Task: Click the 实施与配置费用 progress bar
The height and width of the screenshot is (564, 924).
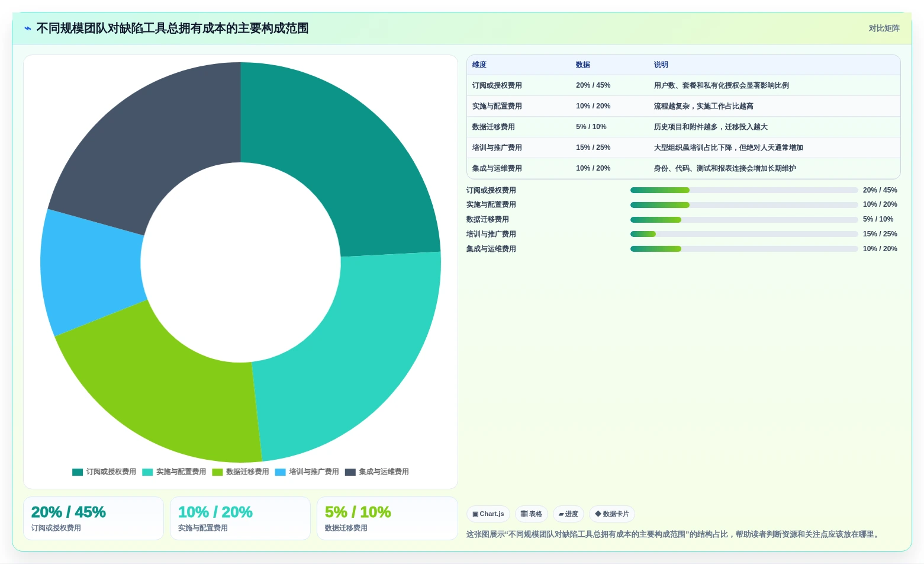Action: 744,205
